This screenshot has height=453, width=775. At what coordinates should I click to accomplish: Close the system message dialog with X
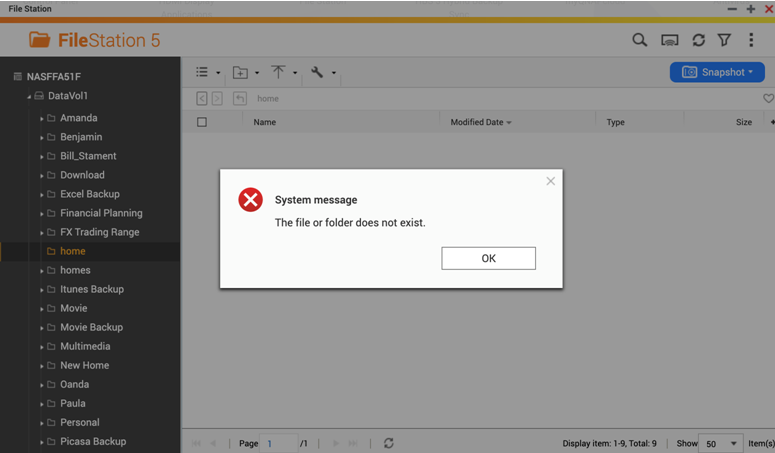550,181
